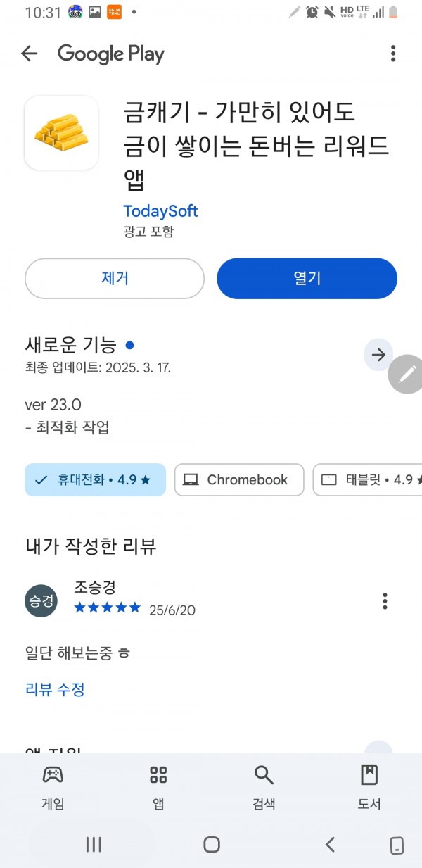The width and height of the screenshot is (422, 868).
Task: Expand 새로운 기능 with the arrow button
Action: (379, 355)
